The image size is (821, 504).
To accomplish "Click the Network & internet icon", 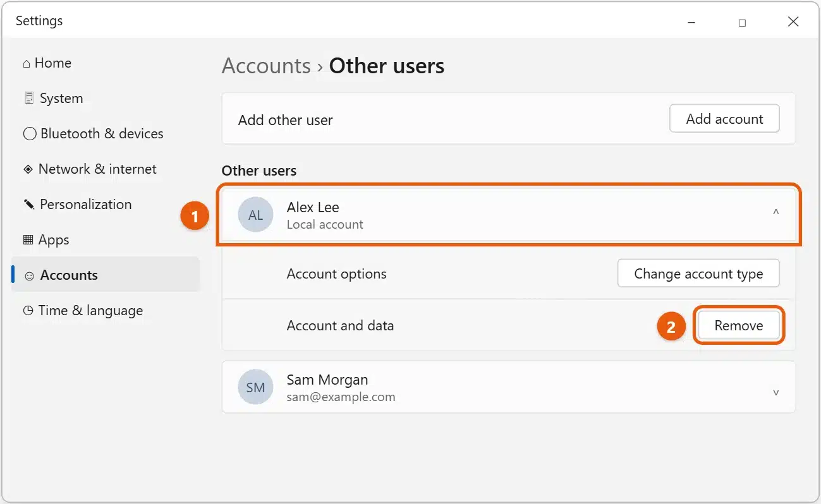I will coord(28,169).
